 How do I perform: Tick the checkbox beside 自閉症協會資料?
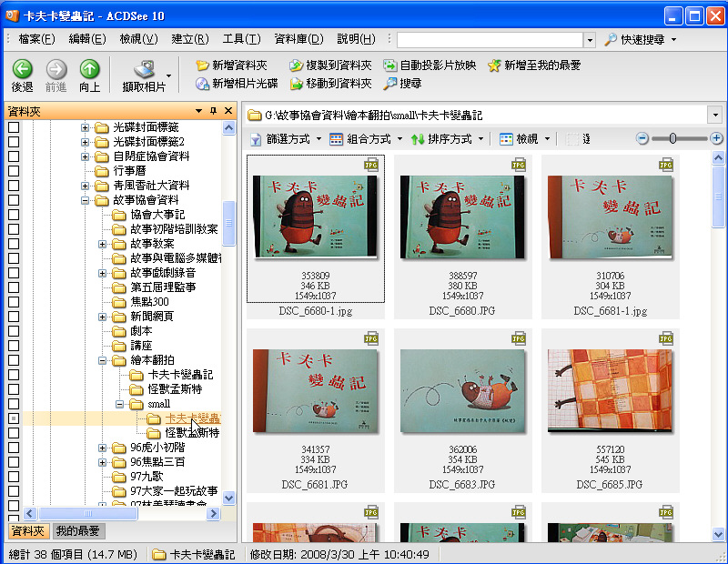(14, 156)
